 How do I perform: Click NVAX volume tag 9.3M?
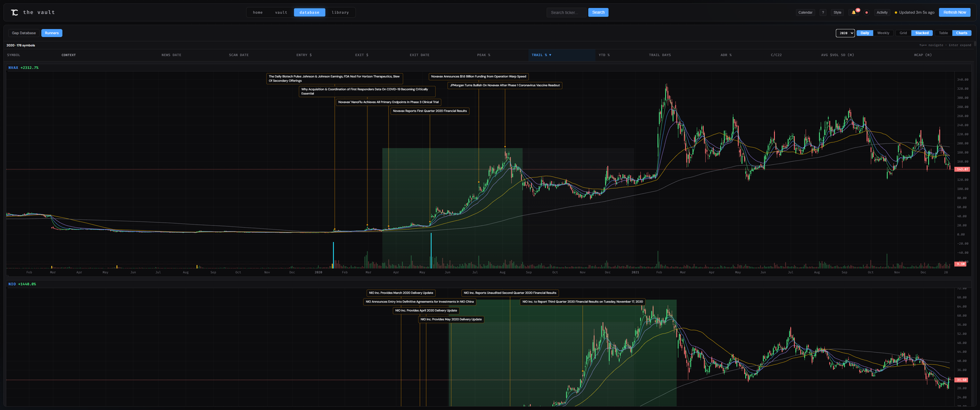tap(961, 264)
